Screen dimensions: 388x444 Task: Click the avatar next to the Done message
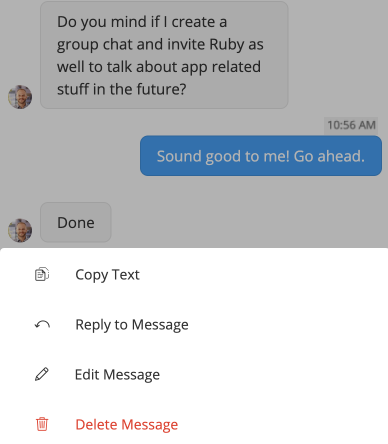pos(20,230)
